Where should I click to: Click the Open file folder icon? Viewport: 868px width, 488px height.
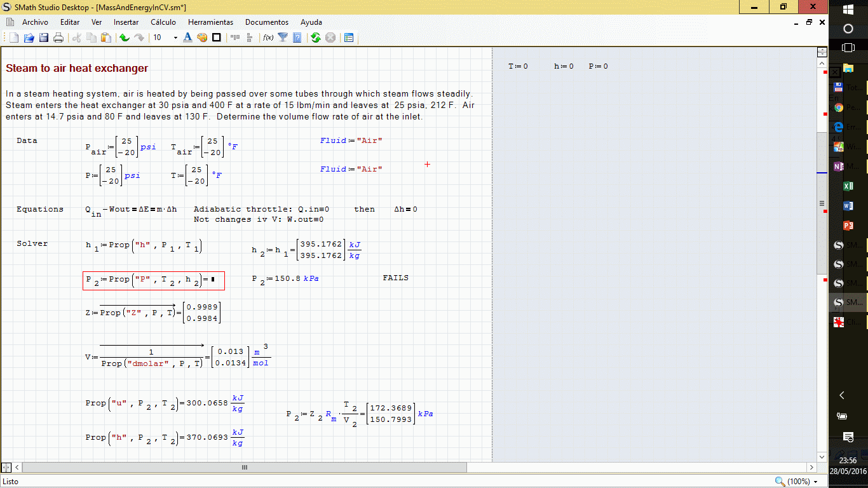click(x=29, y=37)
